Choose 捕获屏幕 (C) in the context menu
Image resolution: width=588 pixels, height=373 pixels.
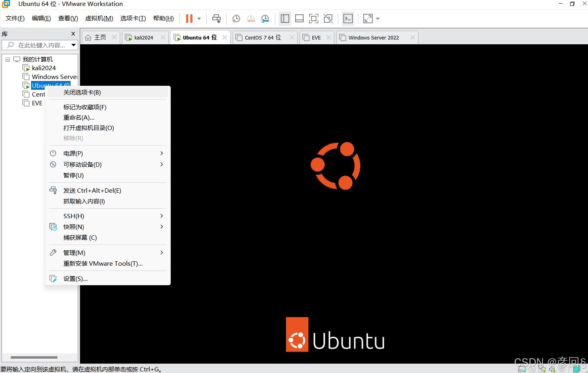pos(108,237)
